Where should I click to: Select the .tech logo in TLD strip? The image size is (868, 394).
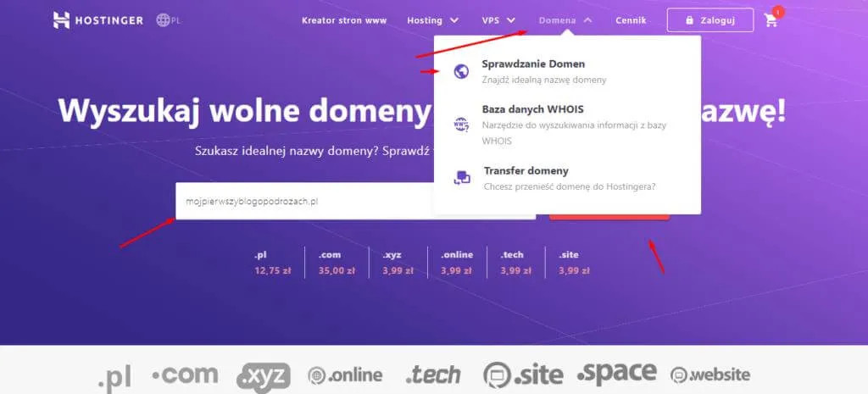tap(433, 375)
